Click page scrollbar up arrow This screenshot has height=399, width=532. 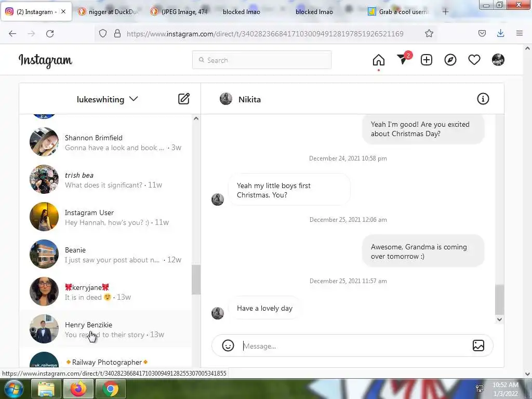528,48
